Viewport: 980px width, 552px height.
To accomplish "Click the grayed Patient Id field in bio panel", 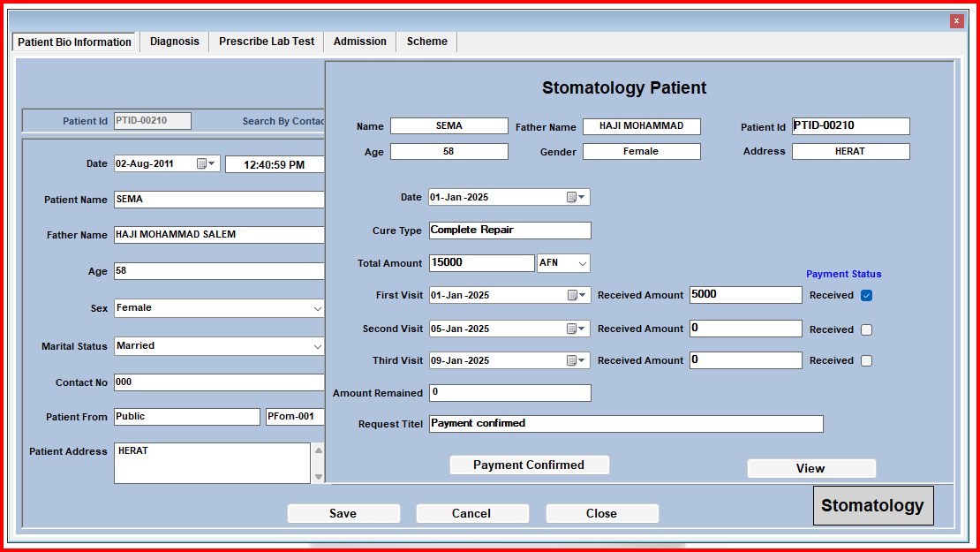I will point(153,121).
